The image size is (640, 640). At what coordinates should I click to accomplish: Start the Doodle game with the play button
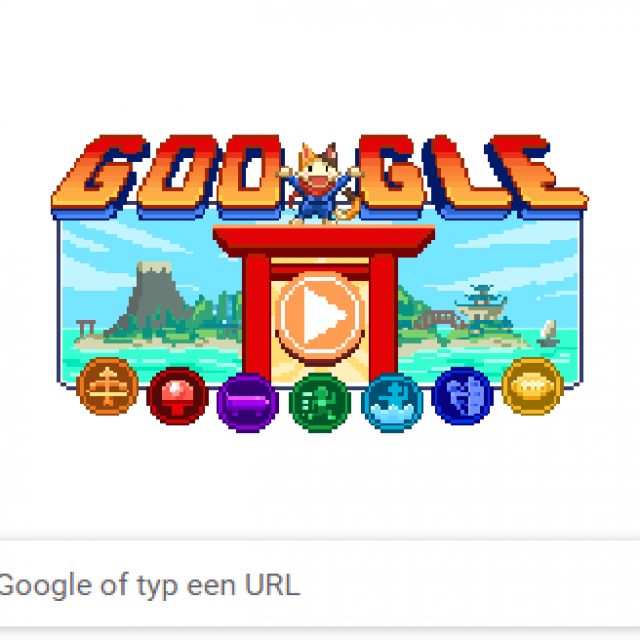point(320,317)
